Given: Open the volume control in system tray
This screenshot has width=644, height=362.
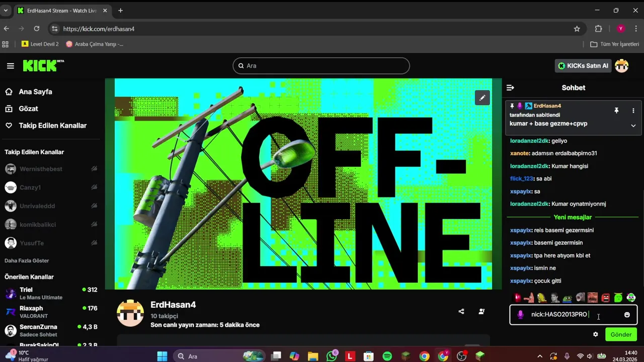Looking at the screenshot, I should point(589,356).
